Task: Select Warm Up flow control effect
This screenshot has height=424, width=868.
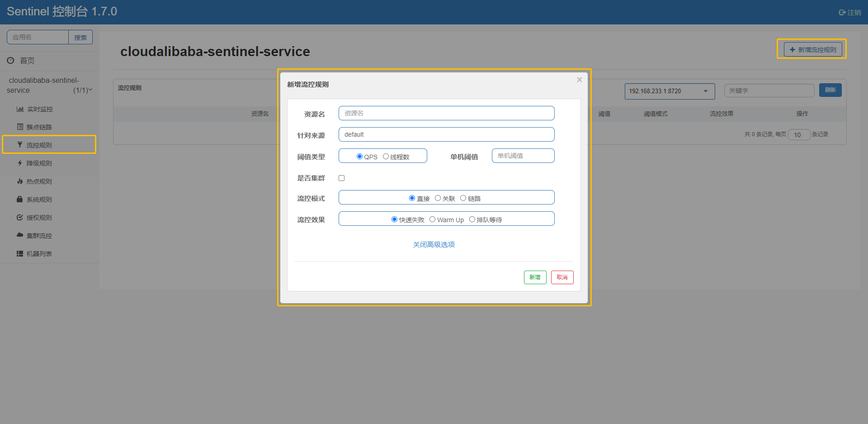Action: click(432, 219)
